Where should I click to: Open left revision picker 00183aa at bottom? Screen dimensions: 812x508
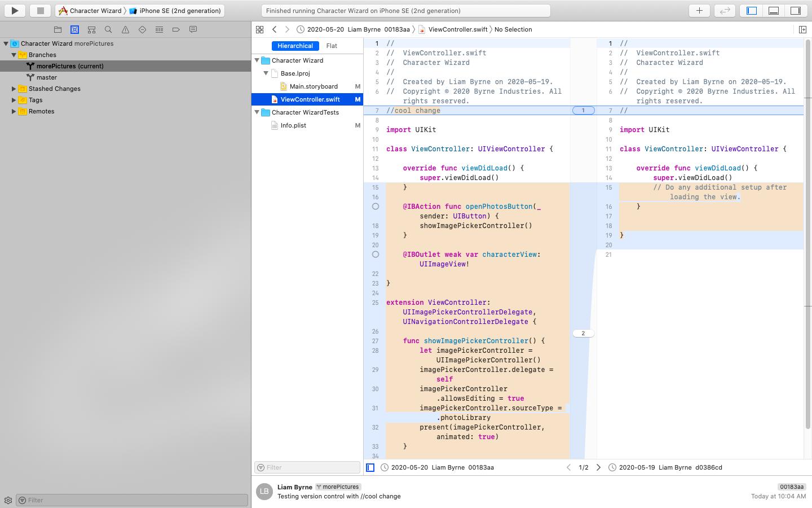[x=438, y=467]
